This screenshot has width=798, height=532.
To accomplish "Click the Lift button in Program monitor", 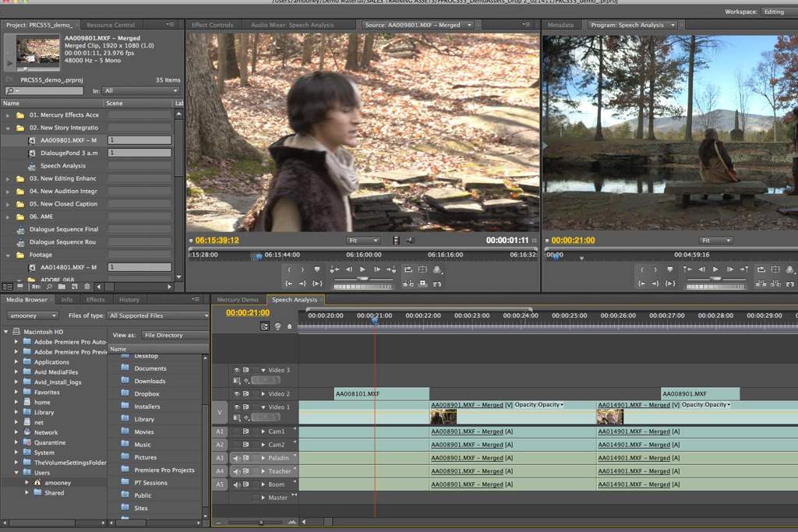I will (761, 284).
